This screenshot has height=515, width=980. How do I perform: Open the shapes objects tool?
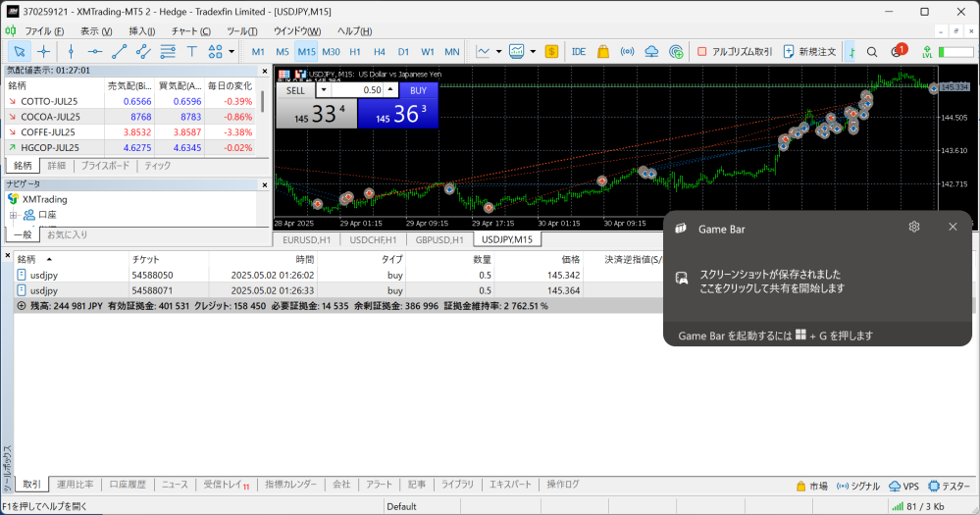coord(215,52)
